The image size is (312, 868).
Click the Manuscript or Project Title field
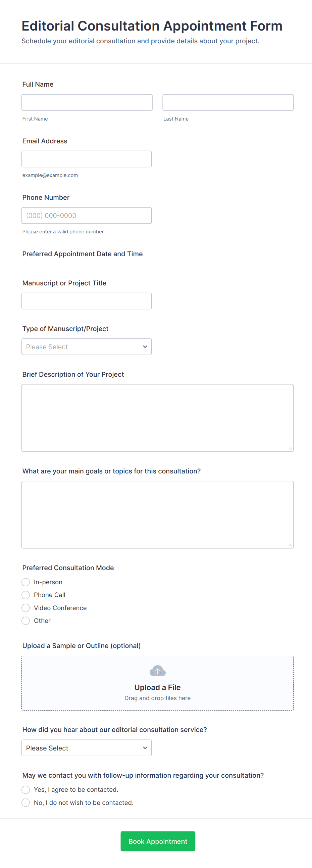[87, 301]
